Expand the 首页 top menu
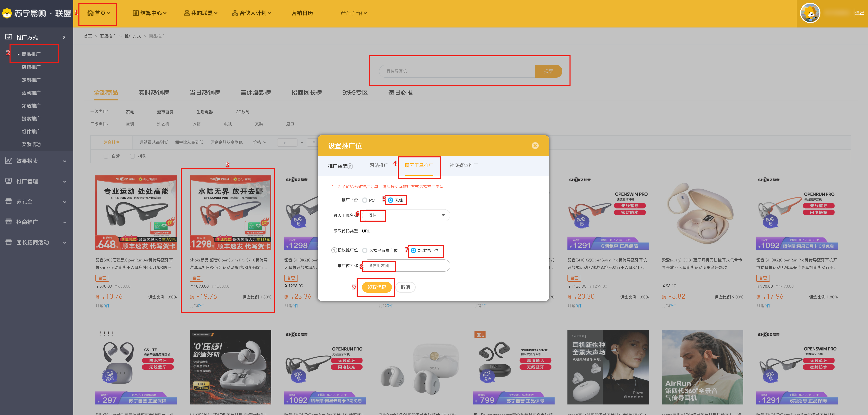This screenshot has width=868, height=415. click(x=108, y=13)
